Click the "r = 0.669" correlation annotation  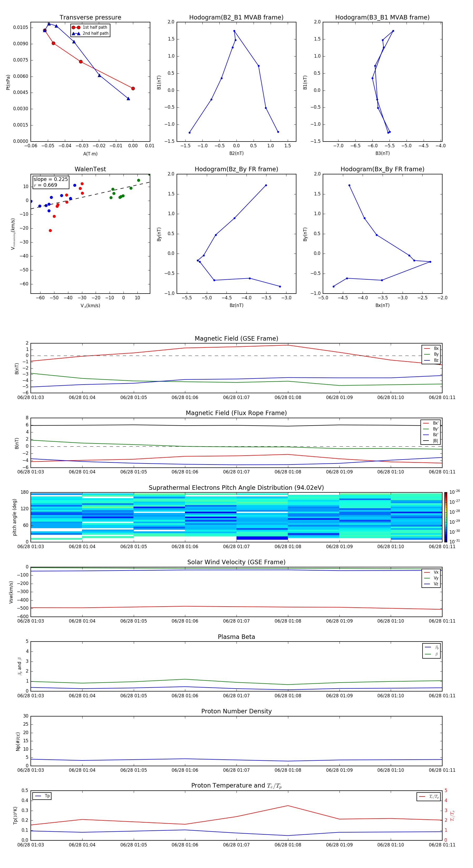[45, 185]
